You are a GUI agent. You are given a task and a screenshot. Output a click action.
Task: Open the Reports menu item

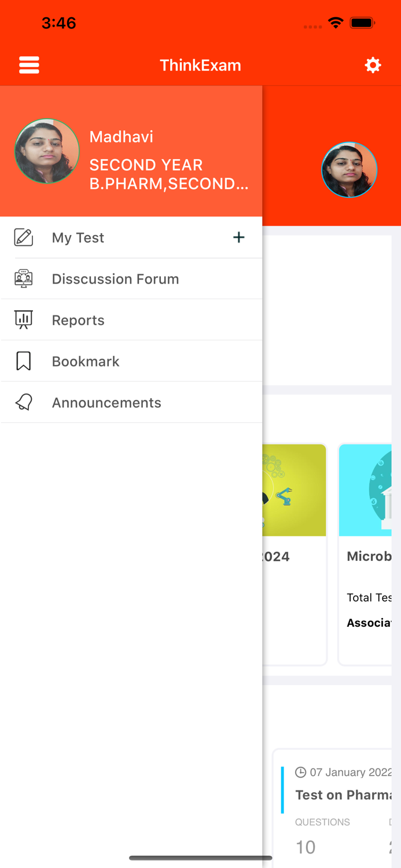pos(78,319)
